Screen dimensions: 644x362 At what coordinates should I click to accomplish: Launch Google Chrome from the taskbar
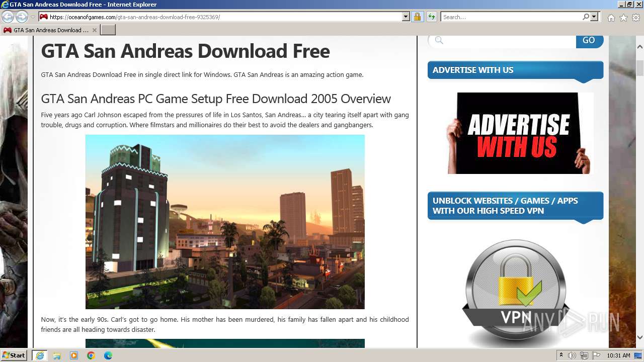point(91,355)
